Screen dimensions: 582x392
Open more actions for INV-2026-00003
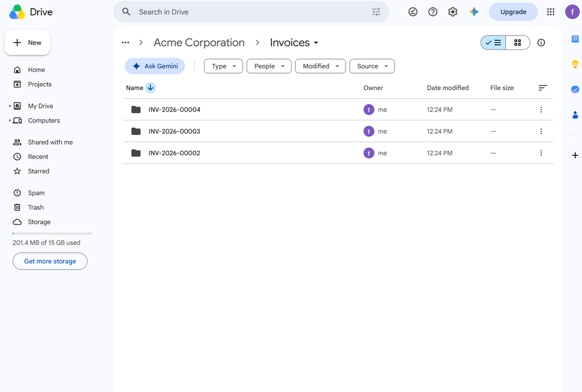coord(541,131)
